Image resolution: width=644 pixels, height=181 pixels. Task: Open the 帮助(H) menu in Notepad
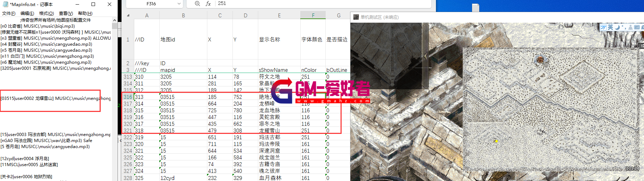tap(85, 13)
